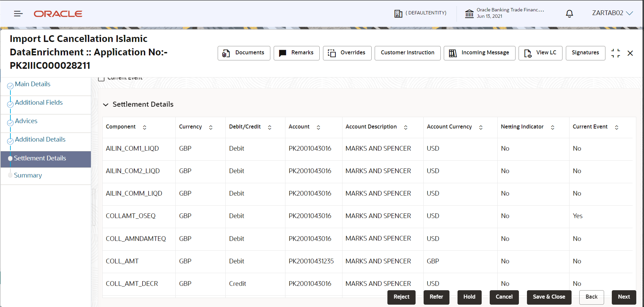644x307 pixels.
Task: Collapse the Settlement Details section
Action: click(106, 105)
